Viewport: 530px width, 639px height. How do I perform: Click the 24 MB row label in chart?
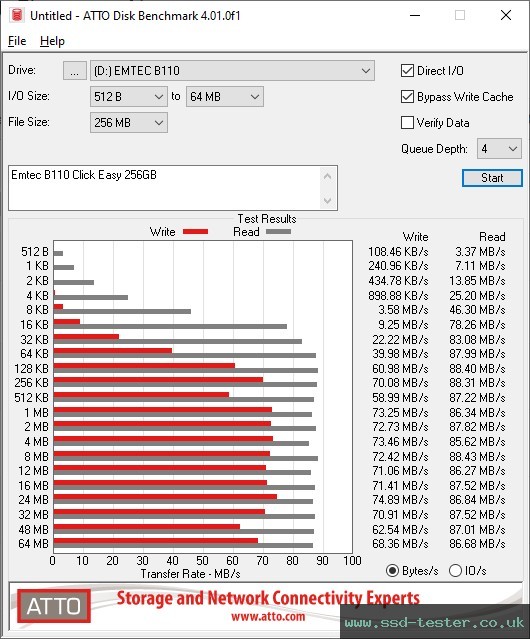click(x=33, y=500)
